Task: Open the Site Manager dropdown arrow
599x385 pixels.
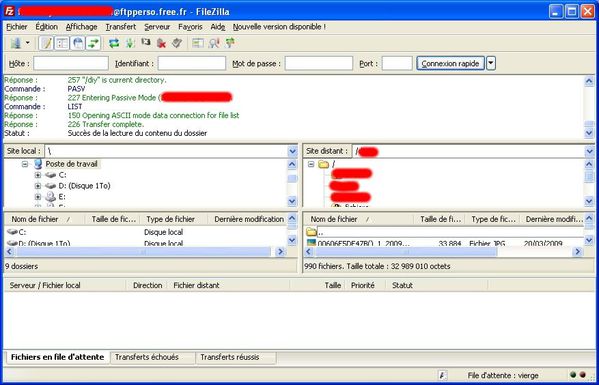Action: [28, 43]
